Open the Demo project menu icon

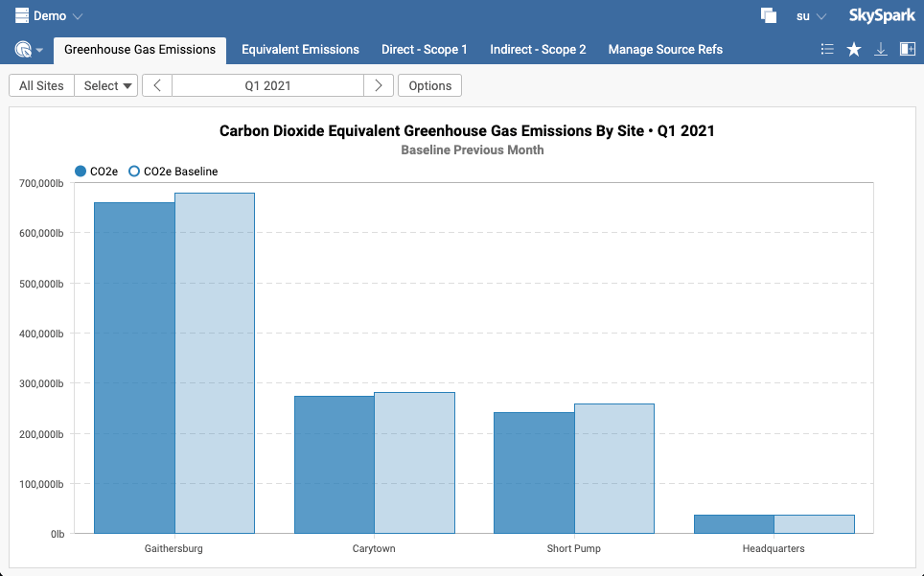pos(22,16)
